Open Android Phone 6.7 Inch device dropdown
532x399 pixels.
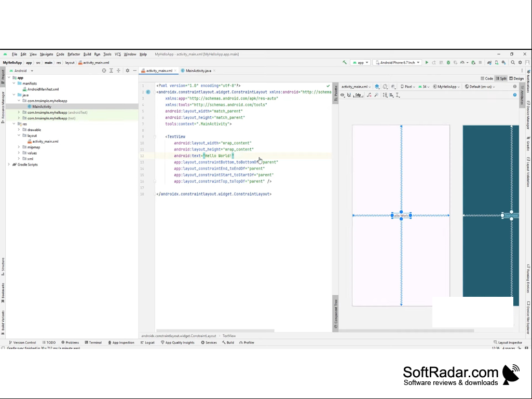[x=397, y=62]
